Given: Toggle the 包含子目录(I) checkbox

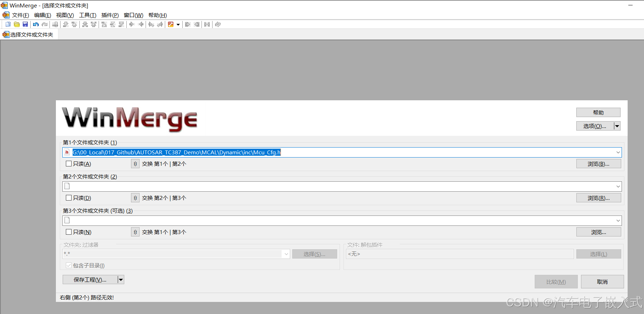Looking at the screenshot, I should [x=69, y=265].
